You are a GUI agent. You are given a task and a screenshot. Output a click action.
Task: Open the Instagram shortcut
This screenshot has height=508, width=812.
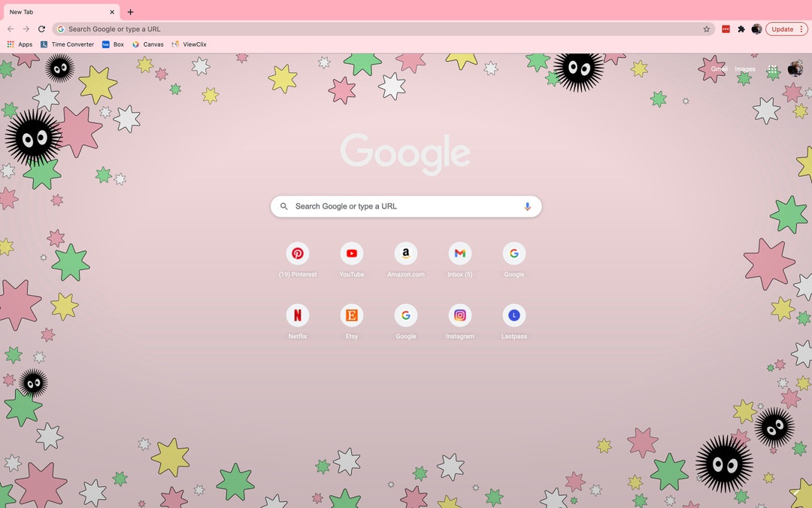pyautogui.click(x=459, y=315)
